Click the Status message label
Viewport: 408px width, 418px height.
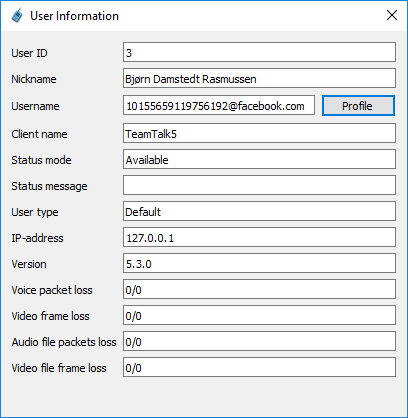(x=49, y=186)
